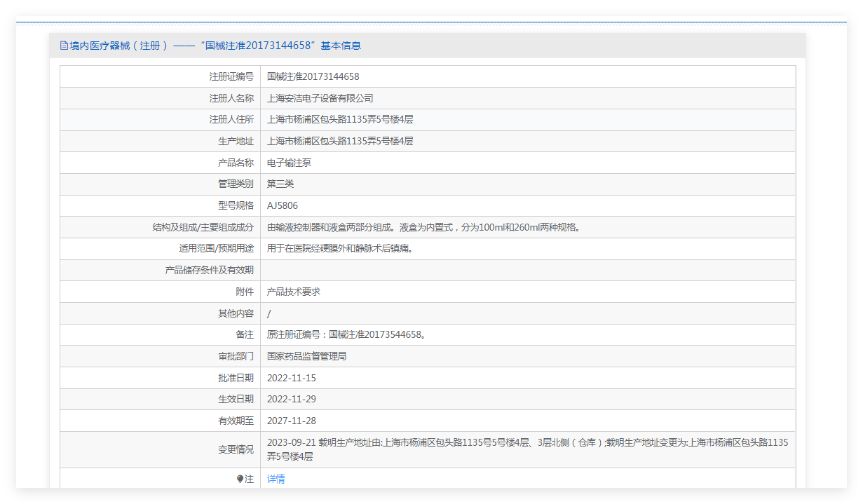Click the structure description starting 由输液控制器
The image size is (863, 504).
(426, 227)
